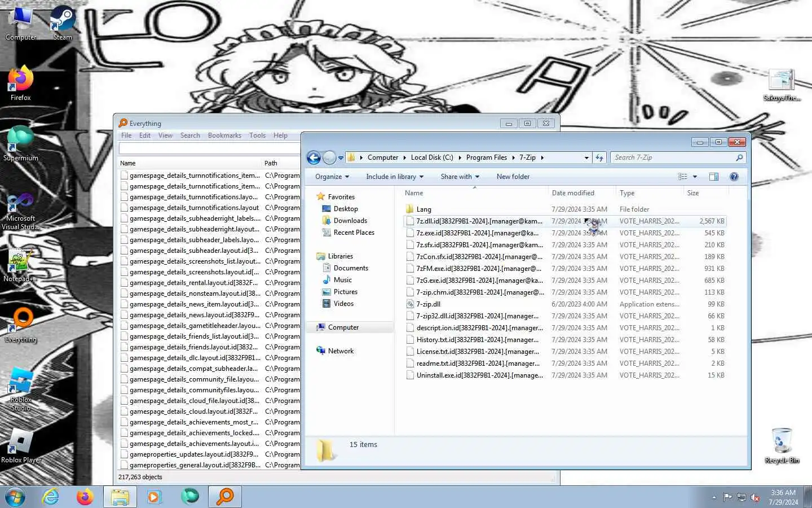Open the Share with dropdown
The width and height of the screenshot is (812, 508).
pyautogui.click(x=460, y=177)
